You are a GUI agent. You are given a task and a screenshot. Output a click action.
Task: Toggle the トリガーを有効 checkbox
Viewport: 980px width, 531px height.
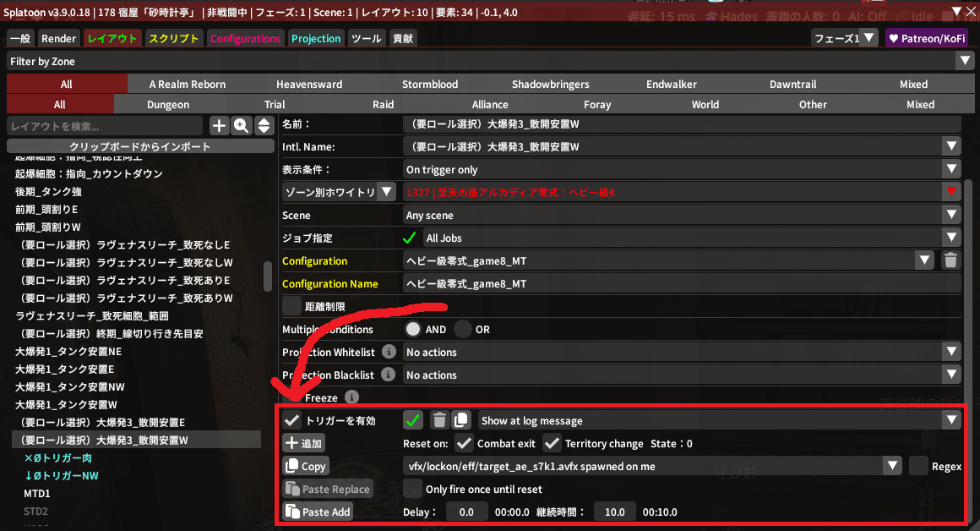[x=292, y=420]
